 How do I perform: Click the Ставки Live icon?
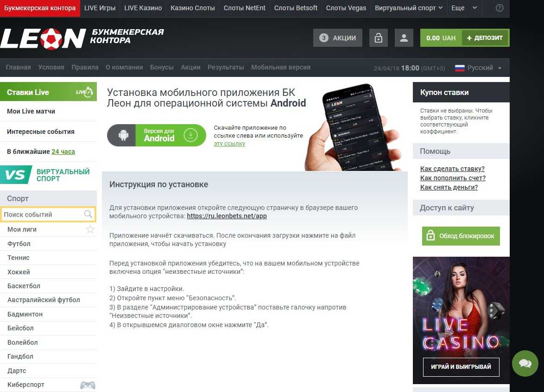[x=84, y=92]
